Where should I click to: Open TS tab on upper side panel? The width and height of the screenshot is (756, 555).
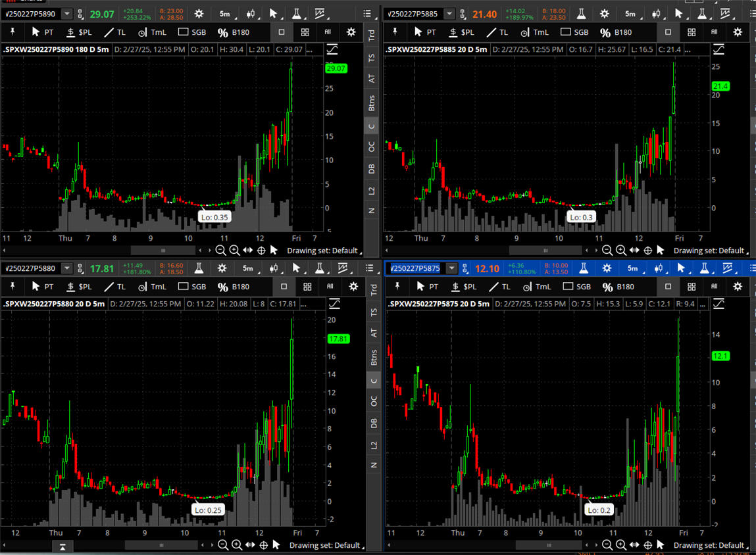click(x=371, y=58)
